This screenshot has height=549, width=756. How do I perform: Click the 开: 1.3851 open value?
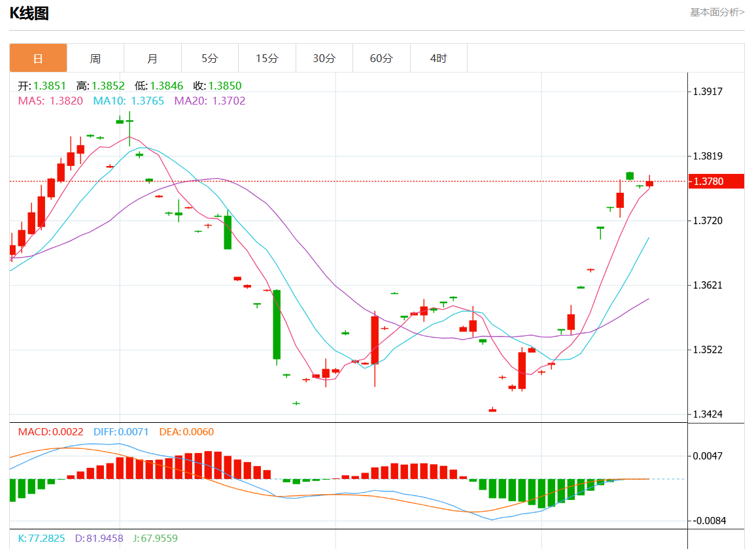pyautogui.click(x=41, y=86)
